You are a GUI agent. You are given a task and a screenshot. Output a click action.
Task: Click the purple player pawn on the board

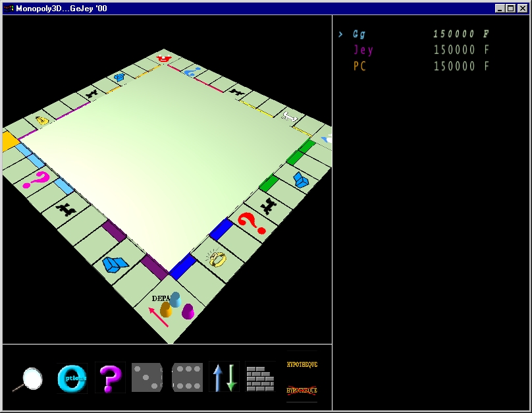(188, 312)
